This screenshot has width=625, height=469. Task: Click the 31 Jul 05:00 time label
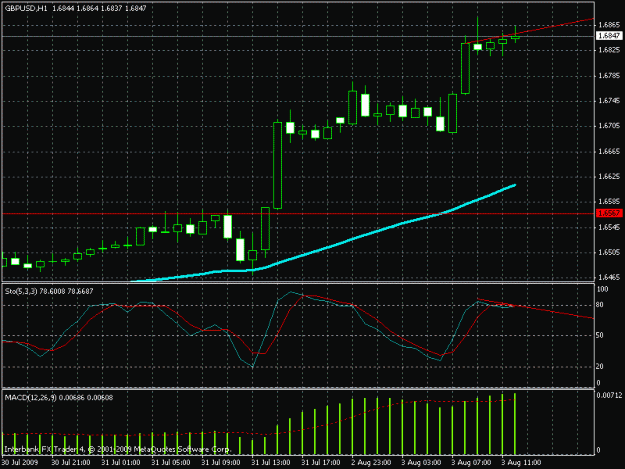point(171,462)
